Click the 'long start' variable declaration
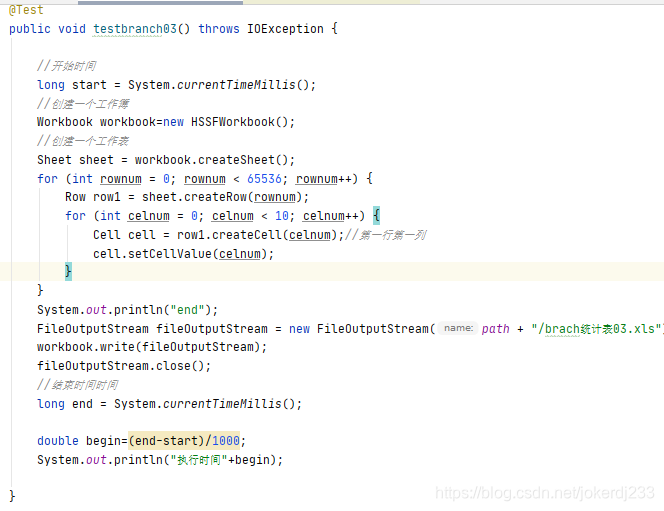This screenshot has height=511, width=664. [x=72, y=85]
